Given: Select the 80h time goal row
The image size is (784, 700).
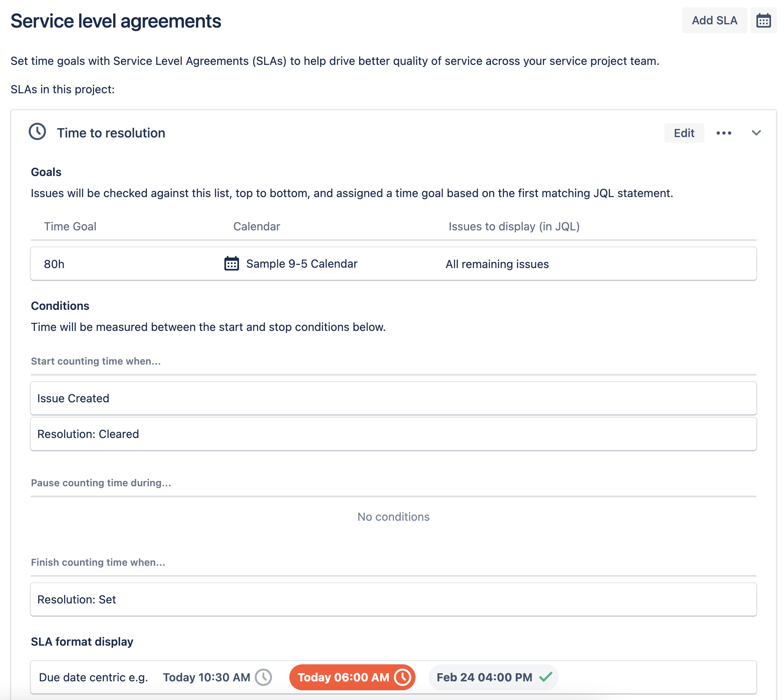Looking at the screenshot, I should point(54,264).
